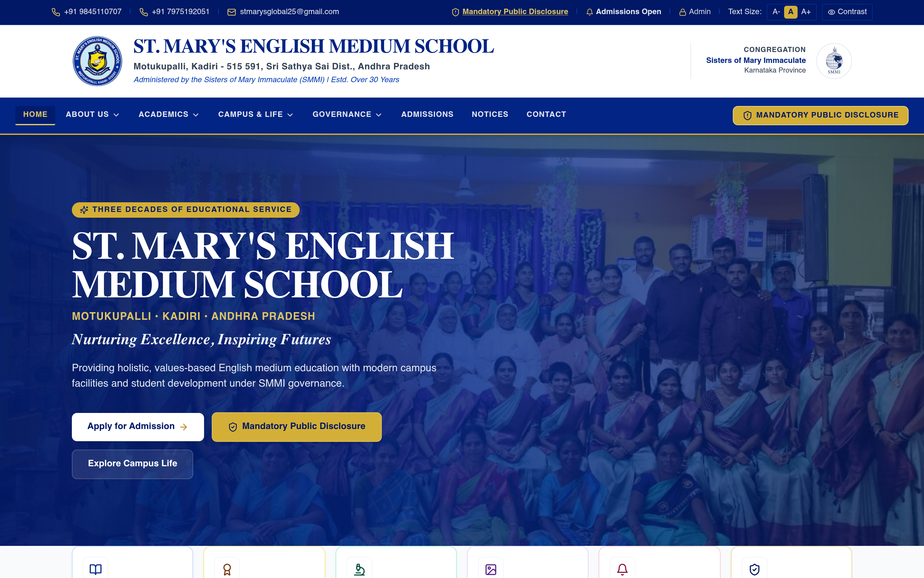The height and width of the screenshot is (578, 924).
Task: Click the open book card icon
Action: tap(96, 569)
